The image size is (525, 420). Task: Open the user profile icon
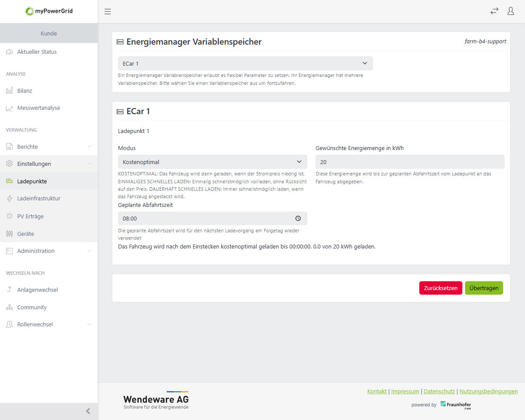point(511,11)
